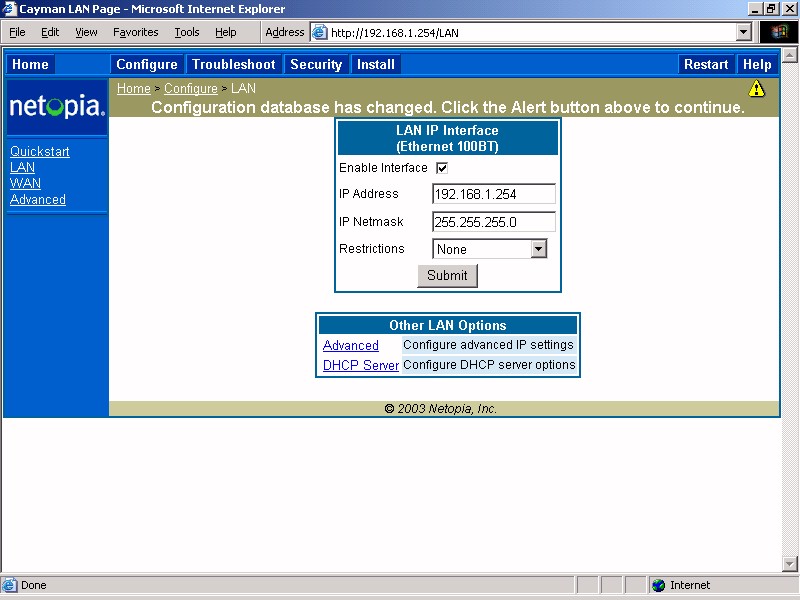Click 'Configure DHCP server options' text
800x600 pixels.
pyautogui.click(x=489, y=365)
